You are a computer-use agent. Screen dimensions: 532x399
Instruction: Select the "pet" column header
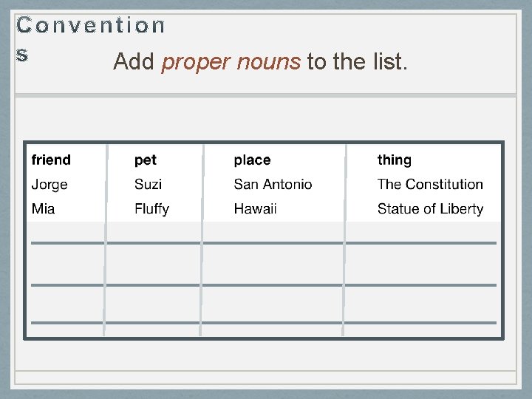pyautogui.click(x=146, y=160)
